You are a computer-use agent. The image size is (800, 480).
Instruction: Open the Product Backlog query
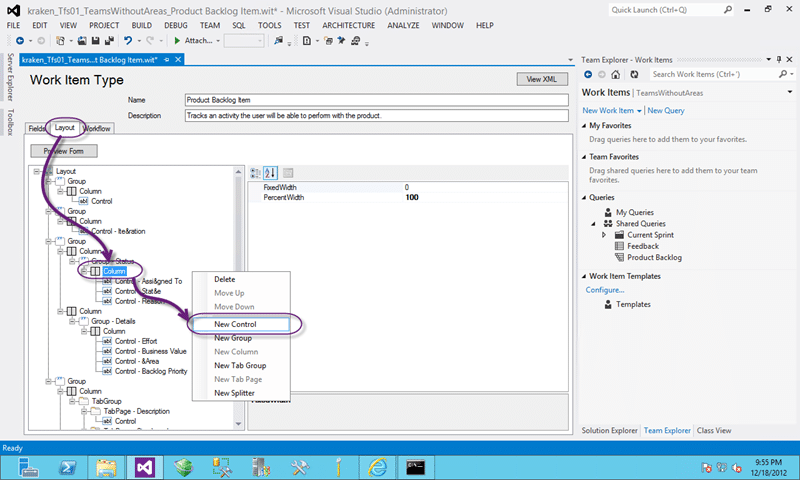(x=654, y=258)
